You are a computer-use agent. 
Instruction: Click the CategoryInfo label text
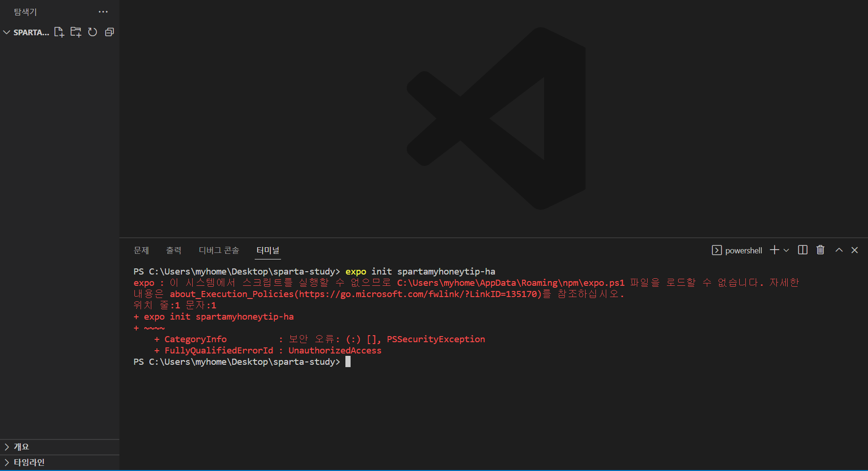pos(195,339)
